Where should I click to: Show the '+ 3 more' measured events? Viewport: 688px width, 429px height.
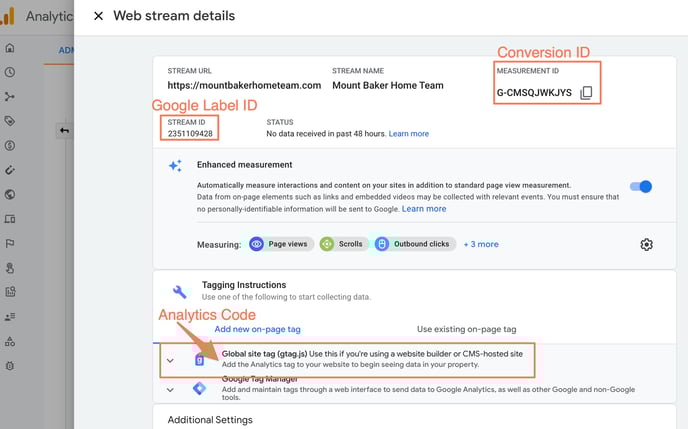point(481,244)
